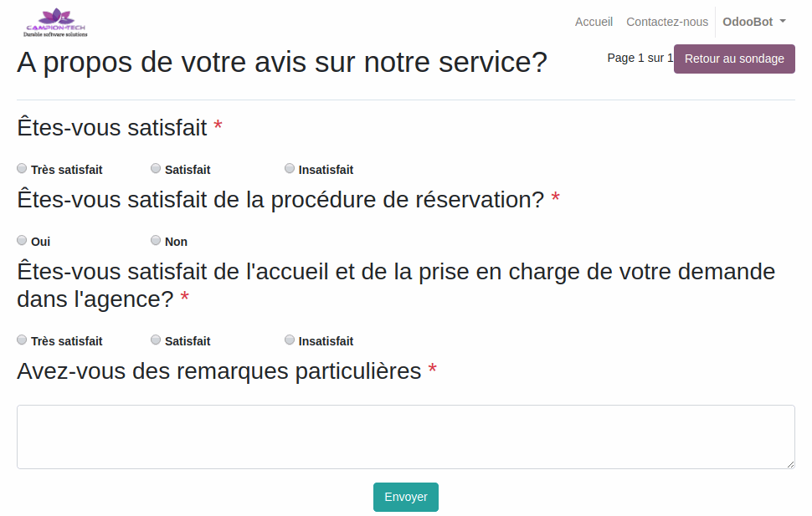Image resolution: width=812 pixels, height=516 pixels.
Task: Choose Très satisfait for the accueil question
Action: coord(22,340)
